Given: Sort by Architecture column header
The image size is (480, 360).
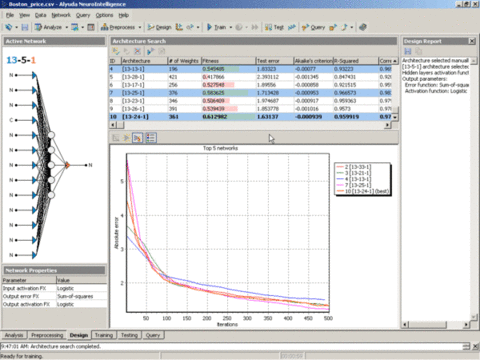Looking at the screenshot, I should (144, 61).
